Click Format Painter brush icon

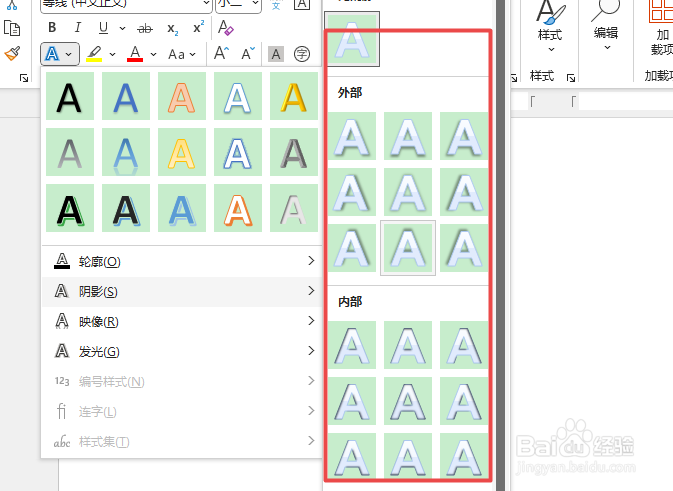pos(12,54)
